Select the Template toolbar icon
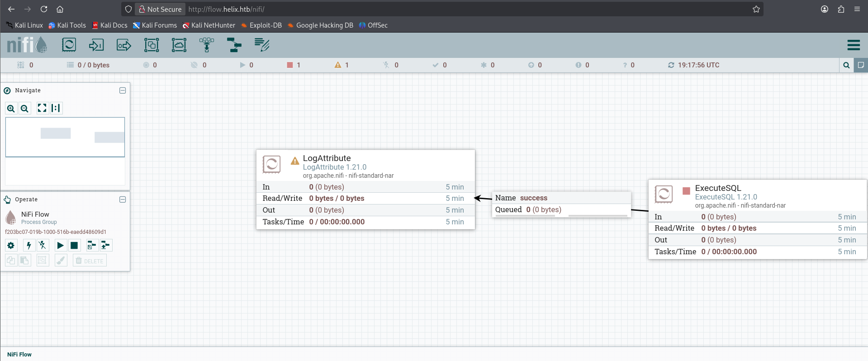868x361 pixels. pos(234,45)
